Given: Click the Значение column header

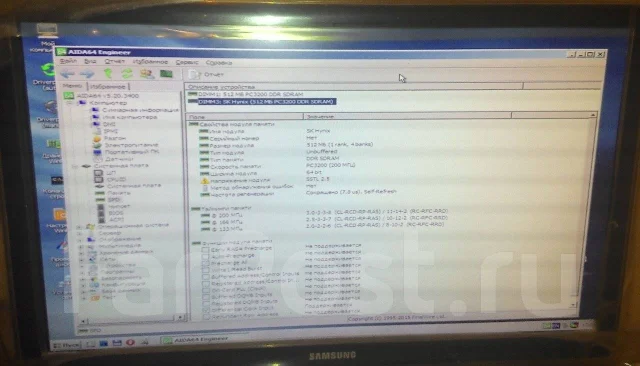Looking at the screenshot, I should coord(407,117).
